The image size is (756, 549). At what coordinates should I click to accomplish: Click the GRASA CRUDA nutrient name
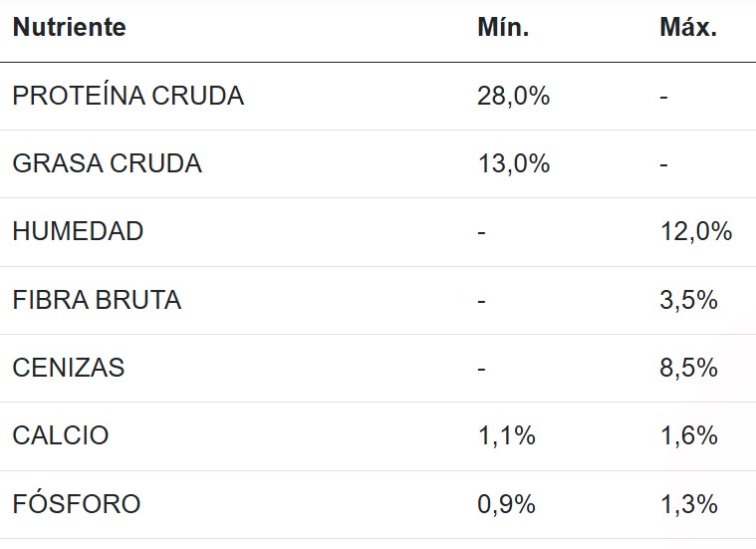(107, 163)
